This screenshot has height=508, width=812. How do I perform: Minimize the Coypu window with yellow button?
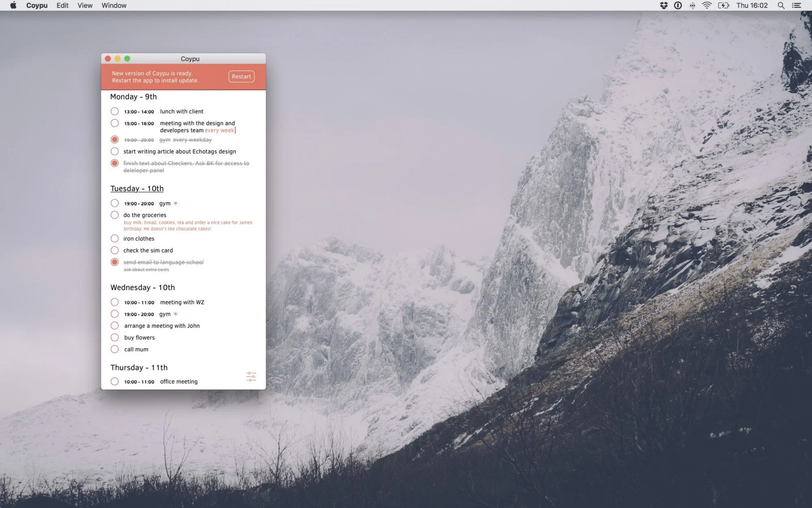pyautogui.click(x=118, y=59)
